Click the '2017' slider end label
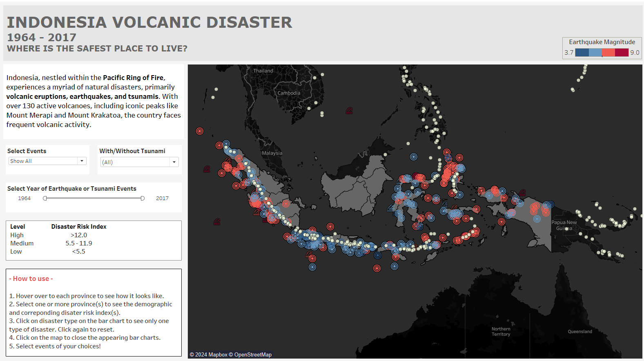This screenshot has width=644, height=361. pyautogui.click(x=162, y=198)
